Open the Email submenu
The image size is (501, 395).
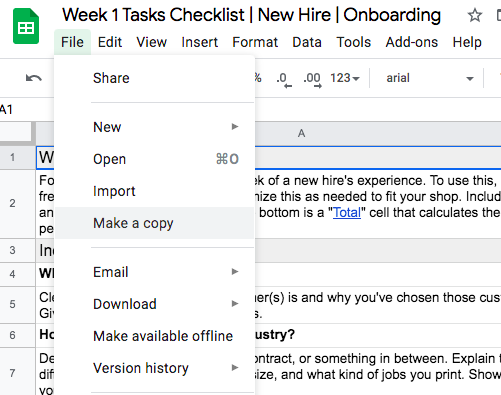coord(154,272)
